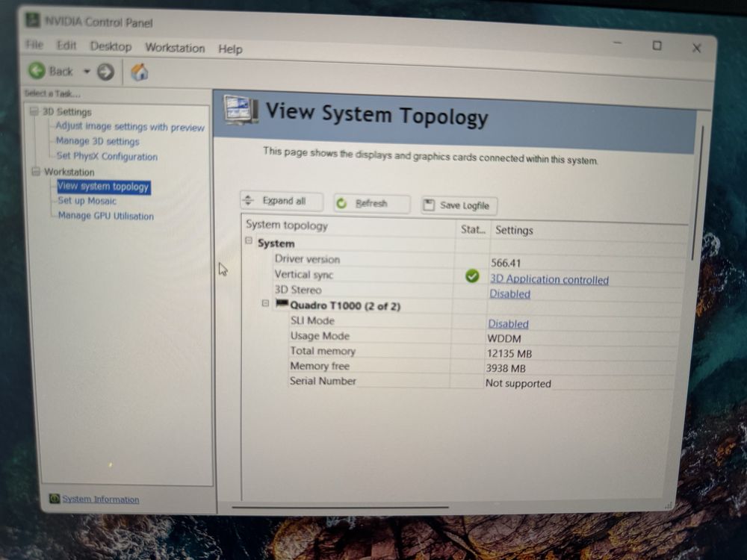The height and width of the screenshot is (560, 747).
Task: Click the Stat... column header
Action: pyautogui.click(x=473, y=229)
